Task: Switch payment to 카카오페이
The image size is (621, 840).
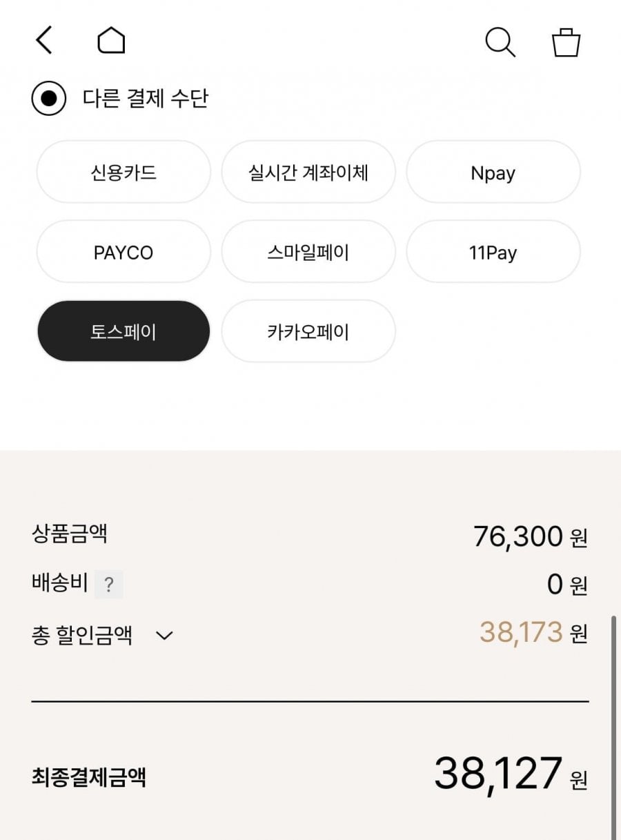Action: pyautogui.click(x=308, y=332)
